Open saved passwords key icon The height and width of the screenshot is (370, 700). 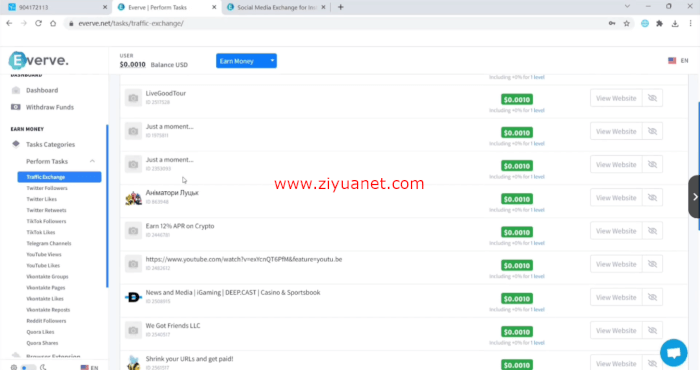pos(612,23)
